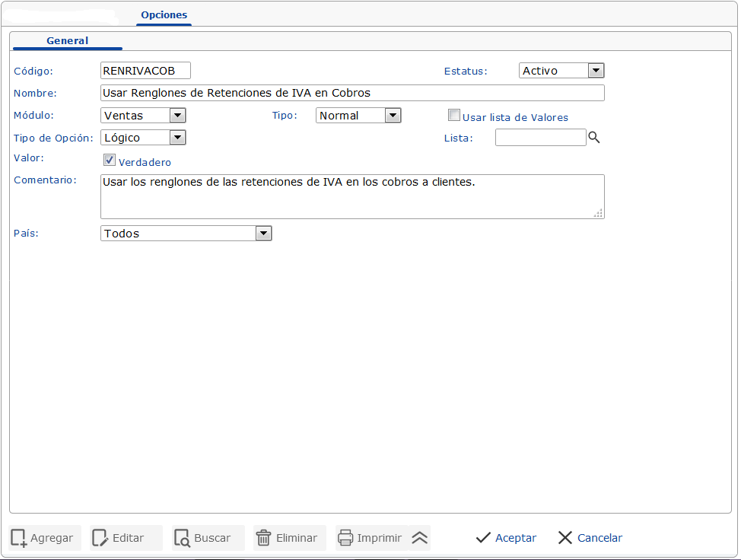Click the X icon next to Cancelar
Image resolution: width=741 pixels, height=560 pixels.
[564, 538]
